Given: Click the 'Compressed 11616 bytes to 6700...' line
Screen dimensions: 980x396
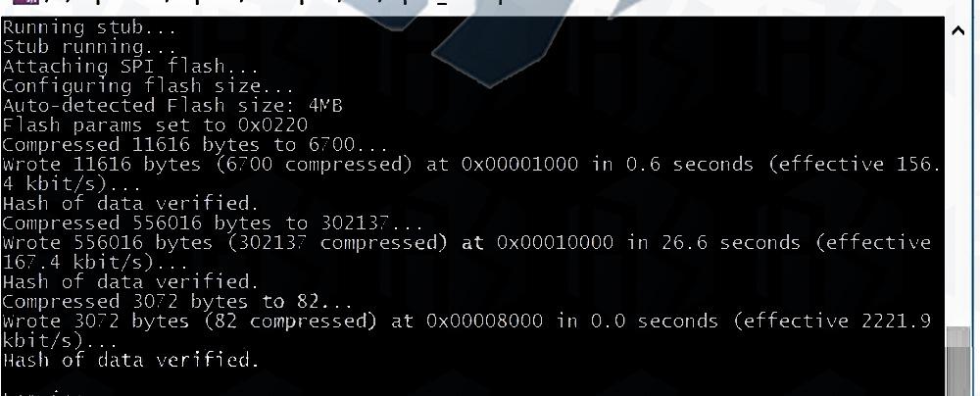Looking at the screenshot, I should point(196,144).
